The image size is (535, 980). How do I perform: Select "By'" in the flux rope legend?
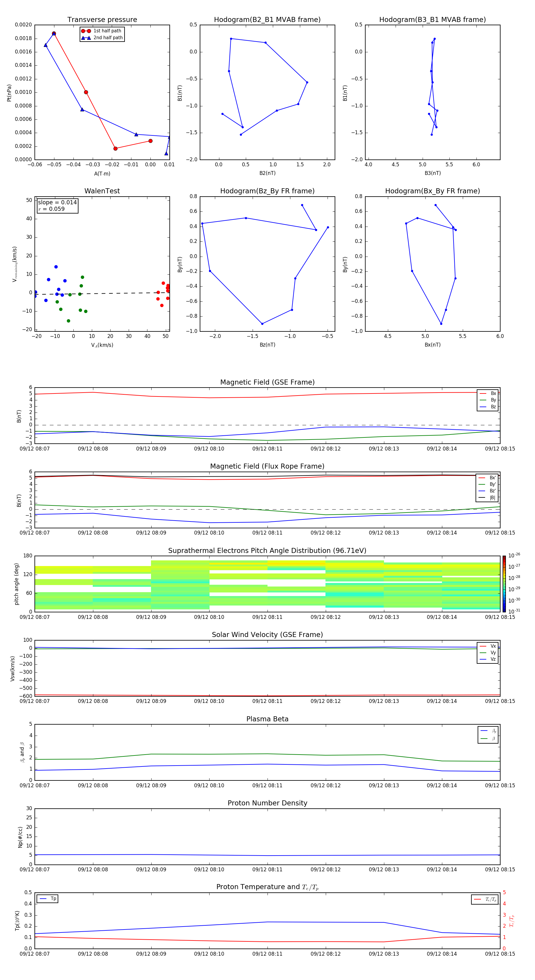click(x=487, y=484)
